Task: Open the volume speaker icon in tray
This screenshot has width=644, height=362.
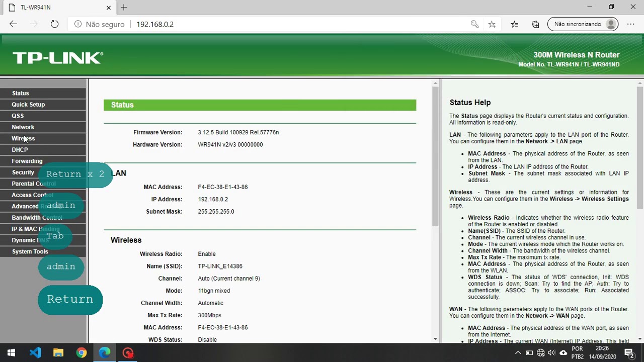Action: tap(551, 352)
